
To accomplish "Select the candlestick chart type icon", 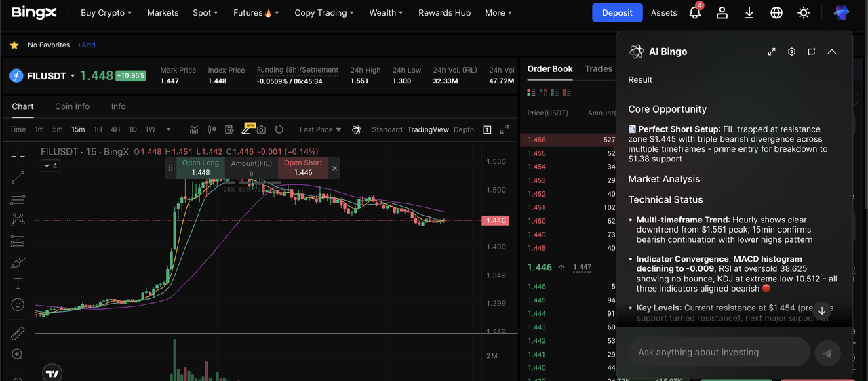I will (x=211, y=129).
